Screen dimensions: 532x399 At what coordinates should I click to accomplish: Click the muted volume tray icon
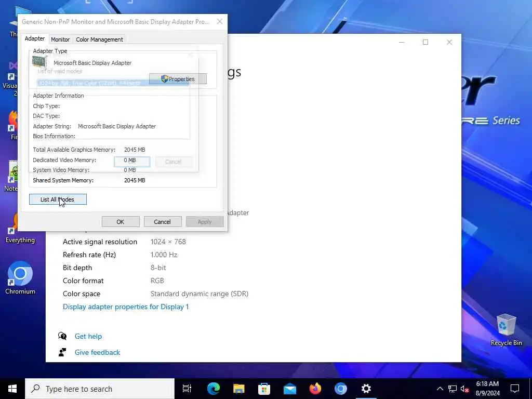pyautogui.click(x=464, y=389)
